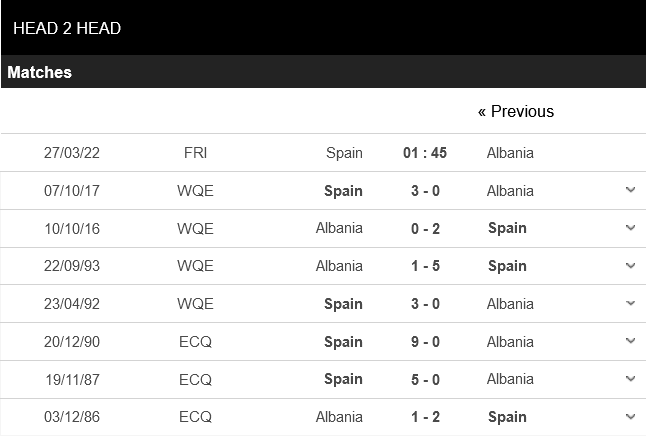Click the 3 - 0 score from 07/10/17

[x=425, y=190]
